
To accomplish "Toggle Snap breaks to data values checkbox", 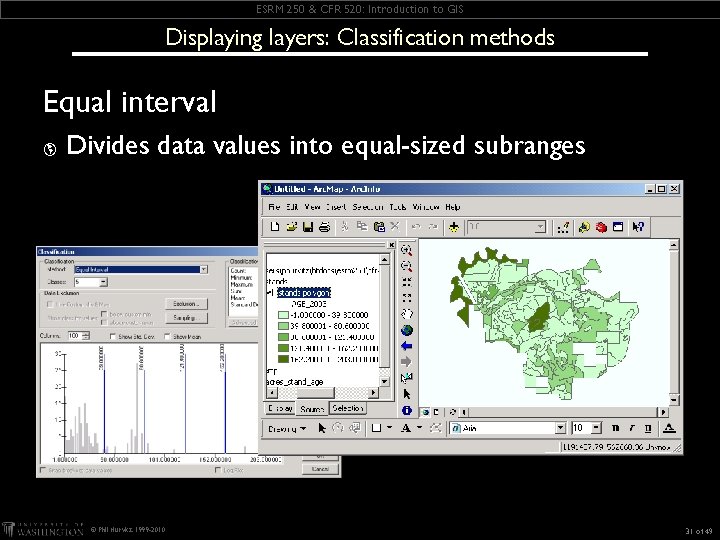I will click(43, 470).
